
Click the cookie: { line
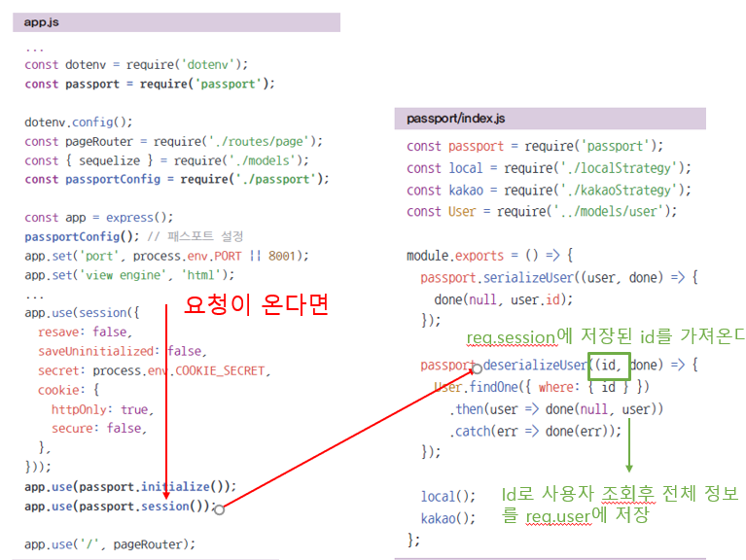pos(68,390)
